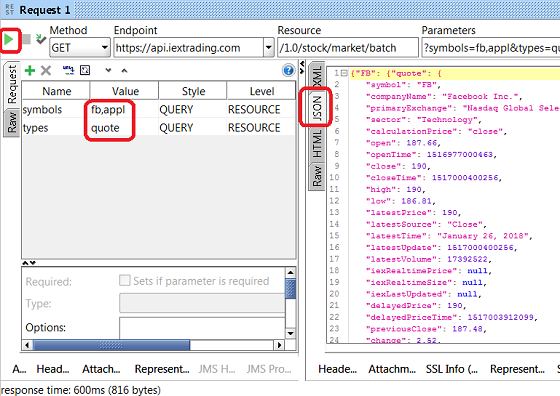Sort by the Name column header
This screenshot has width=560, height=396.
[x=56, y=91]
